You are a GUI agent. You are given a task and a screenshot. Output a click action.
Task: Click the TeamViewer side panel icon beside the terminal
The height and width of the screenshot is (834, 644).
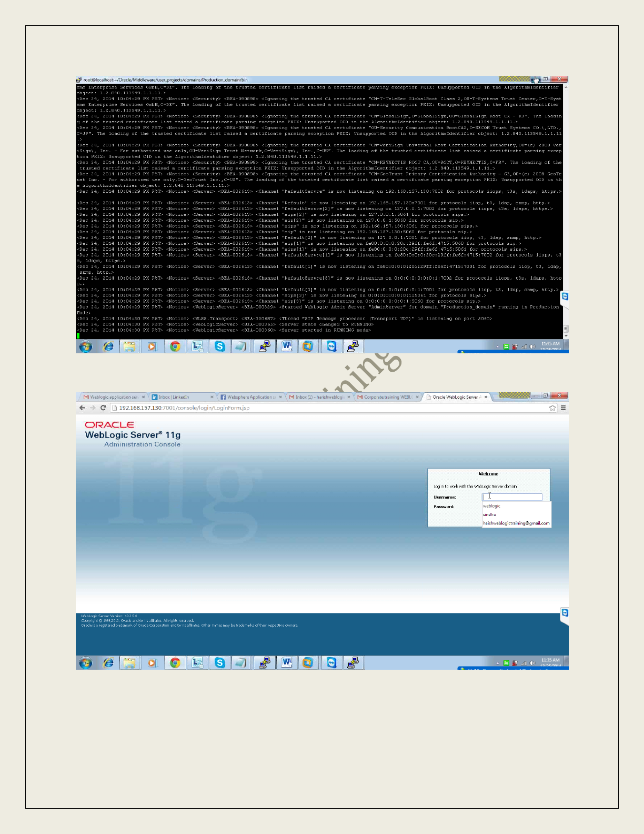click(565, 296)
